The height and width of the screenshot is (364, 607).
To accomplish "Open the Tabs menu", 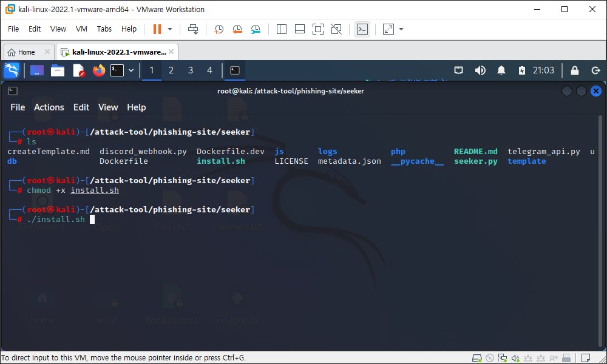I will pyautogui.click(x=104, y=29).
